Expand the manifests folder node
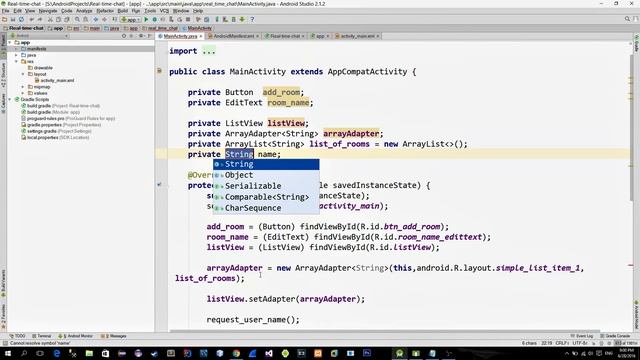The width and height of the screenshot is (640, 360). (x=17, y=49)
